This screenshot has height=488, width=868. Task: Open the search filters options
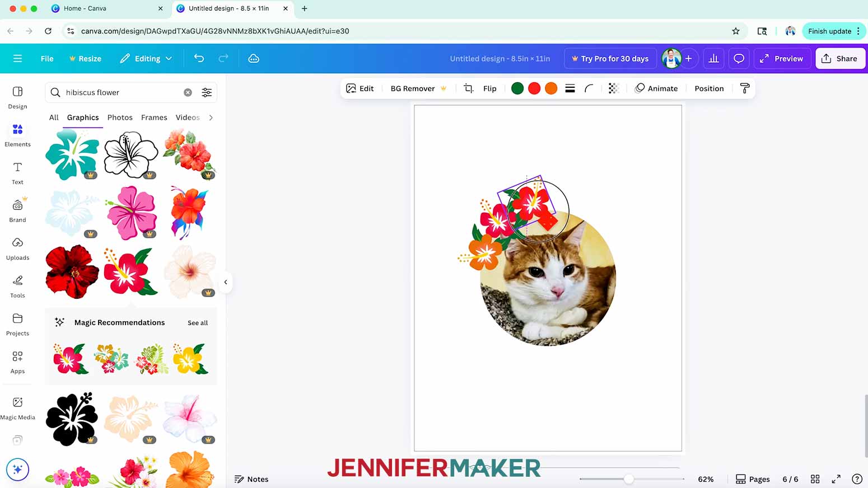[x=207, y=92]
